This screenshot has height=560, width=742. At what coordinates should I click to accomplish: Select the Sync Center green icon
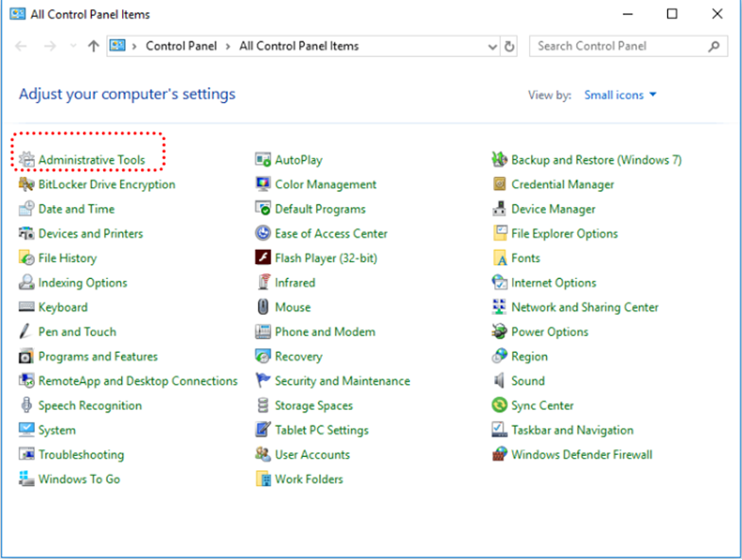coord(500,406)
